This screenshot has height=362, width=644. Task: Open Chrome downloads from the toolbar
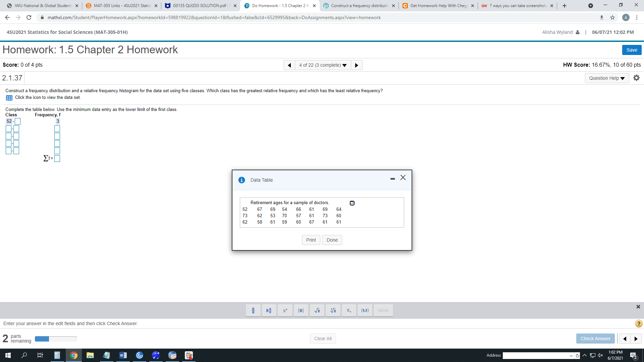(601, 17)
